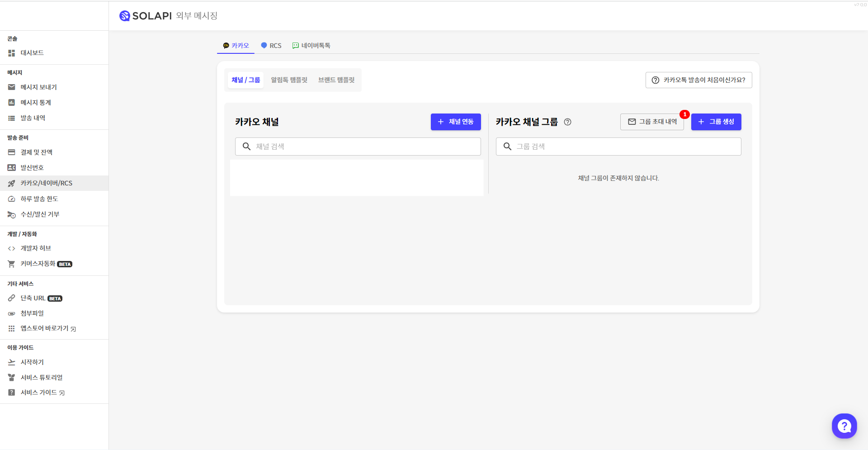The width and height of the screenshot is (868, 450).
Task: Open 개발자 허브 menu item
Action: (54, 248)
